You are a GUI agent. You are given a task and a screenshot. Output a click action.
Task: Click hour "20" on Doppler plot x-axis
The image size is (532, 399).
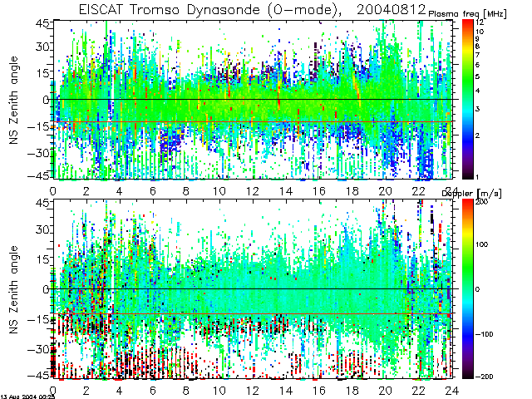pyautogui.click(x=386, y=391)
